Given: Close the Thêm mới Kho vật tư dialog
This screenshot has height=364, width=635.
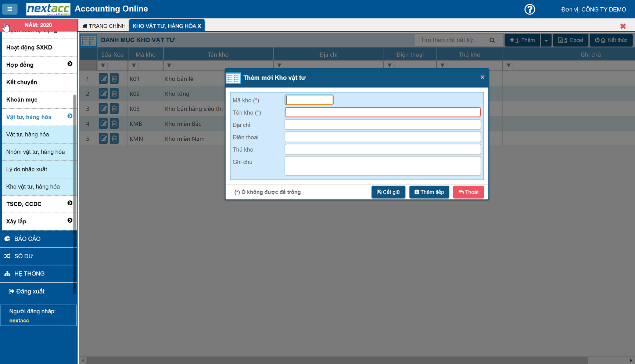Looking at the screenshot, I should click(x=482, y=77).
